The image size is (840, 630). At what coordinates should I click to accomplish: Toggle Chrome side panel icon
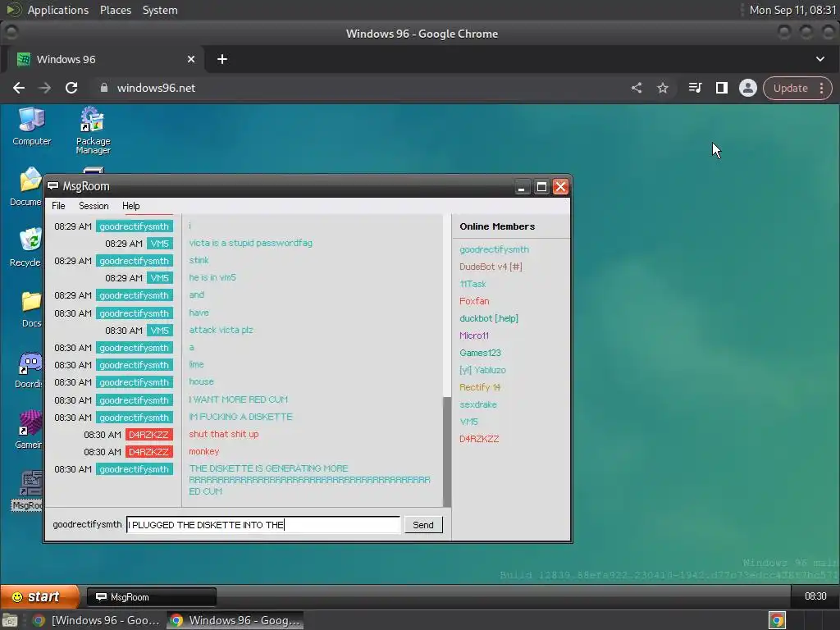[722, 88]
